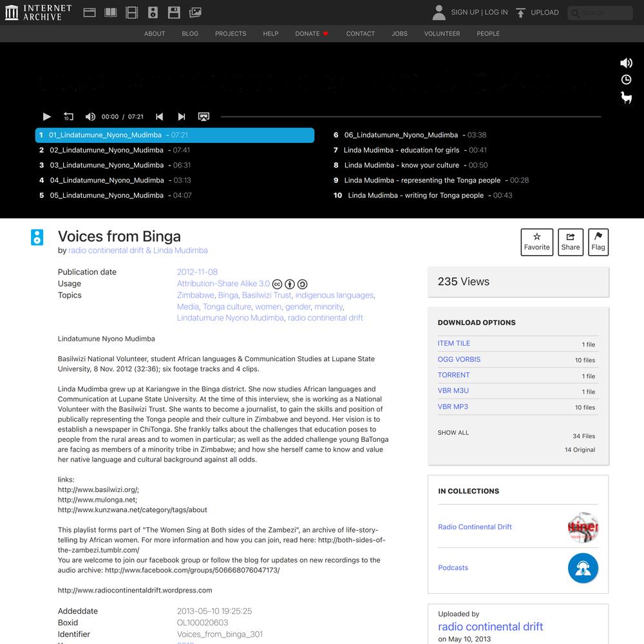Click the Share-Alike license icon
644x644 pixels.
[x=302, y=284]
